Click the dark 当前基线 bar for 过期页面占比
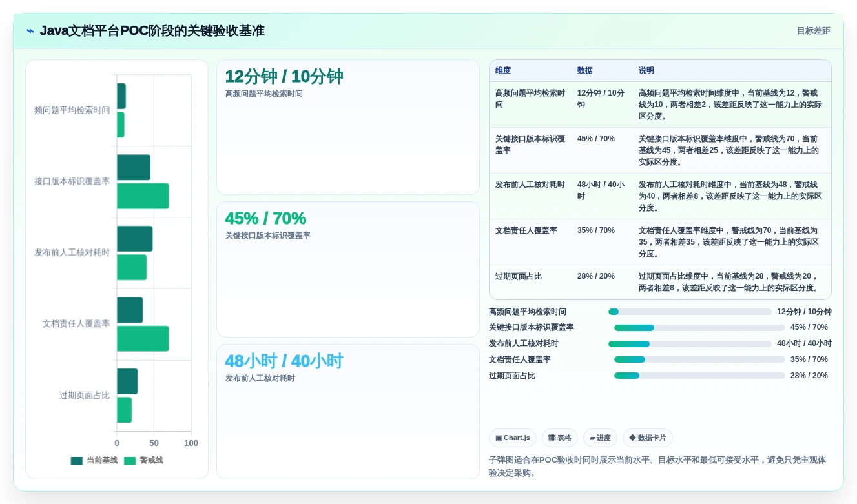The image size is (857, 504). pyautogui.click(x=127, y=381)
